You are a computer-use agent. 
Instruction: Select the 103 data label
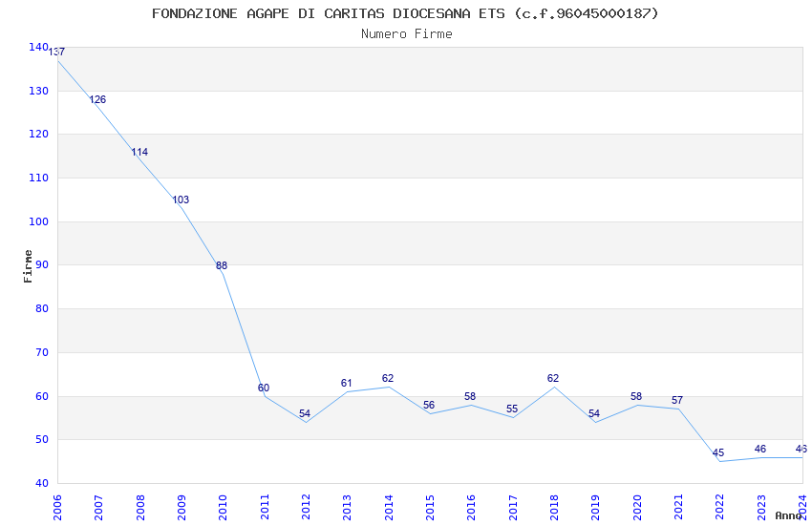[181, 199]
